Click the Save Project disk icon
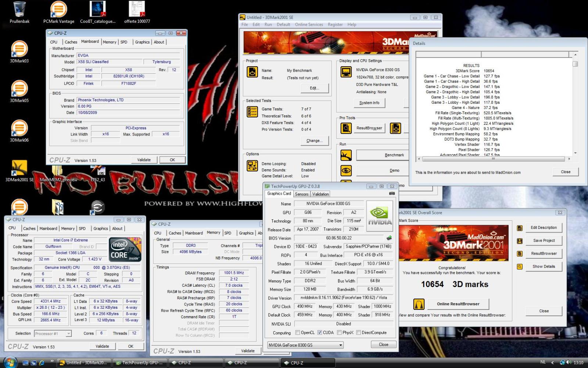Viewport: 588px width, 368px height. (520, 241)
